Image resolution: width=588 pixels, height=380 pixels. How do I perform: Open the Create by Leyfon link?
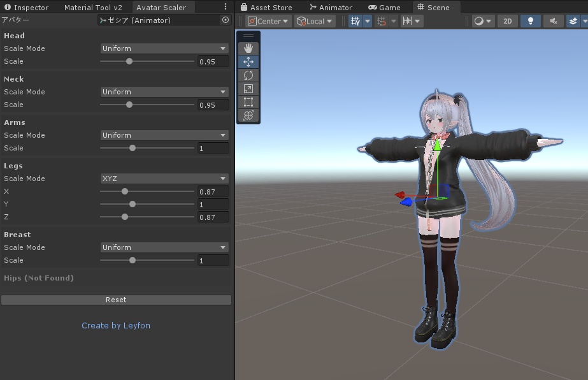[116, 326]
